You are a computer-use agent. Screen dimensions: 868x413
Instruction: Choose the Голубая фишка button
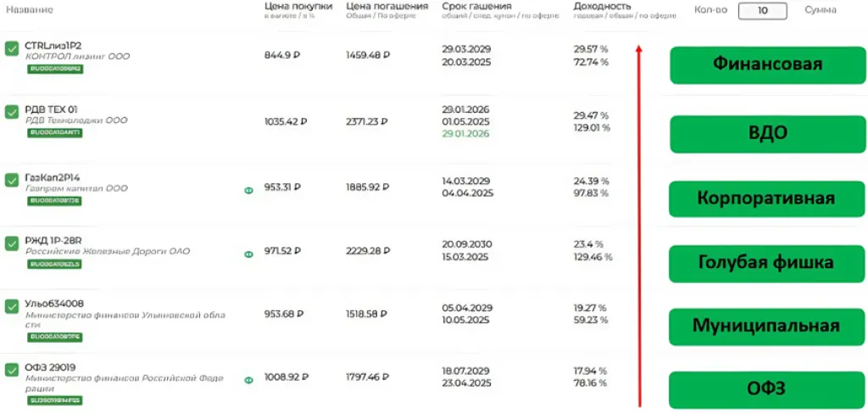(768, 263)
